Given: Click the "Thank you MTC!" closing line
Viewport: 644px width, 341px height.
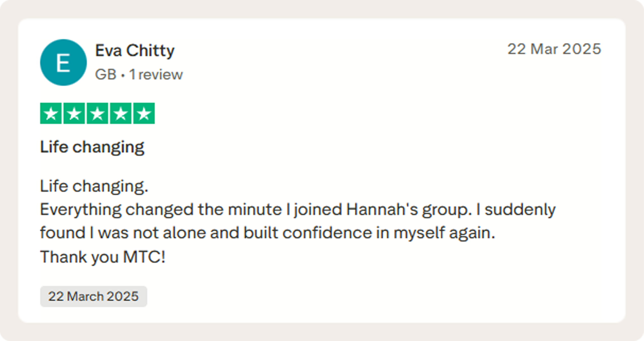Looking at the screenshot, I should [103, 257].
